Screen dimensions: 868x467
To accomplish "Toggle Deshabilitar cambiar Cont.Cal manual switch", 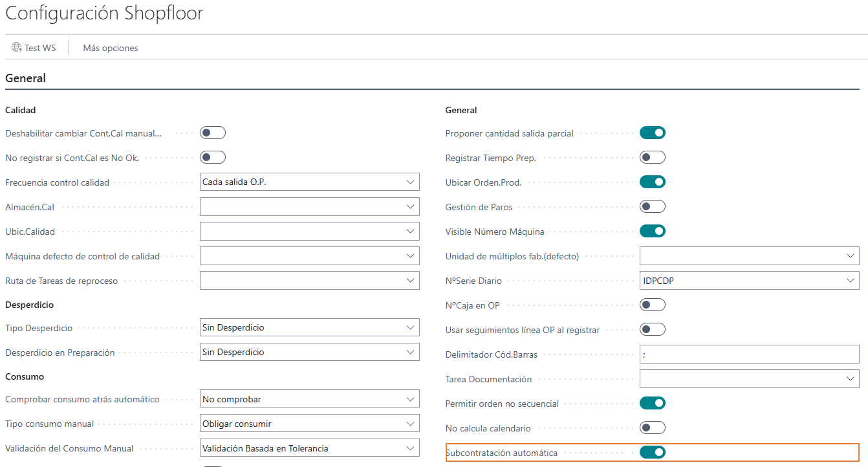I will pos(212,133).
